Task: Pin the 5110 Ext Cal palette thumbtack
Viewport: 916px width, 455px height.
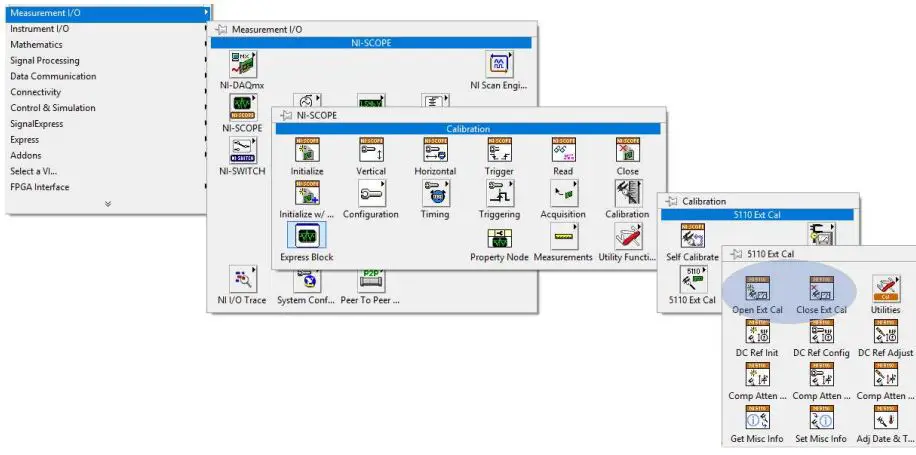Action: 736,254
